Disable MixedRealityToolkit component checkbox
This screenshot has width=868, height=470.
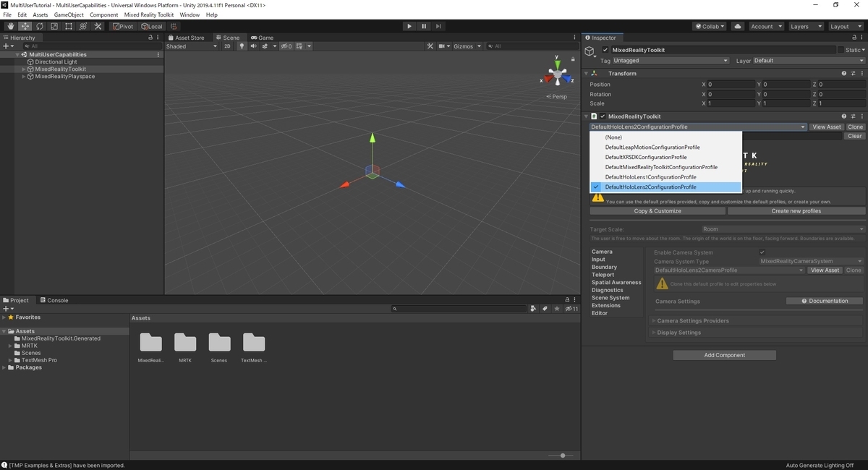(x=603, y=116)
